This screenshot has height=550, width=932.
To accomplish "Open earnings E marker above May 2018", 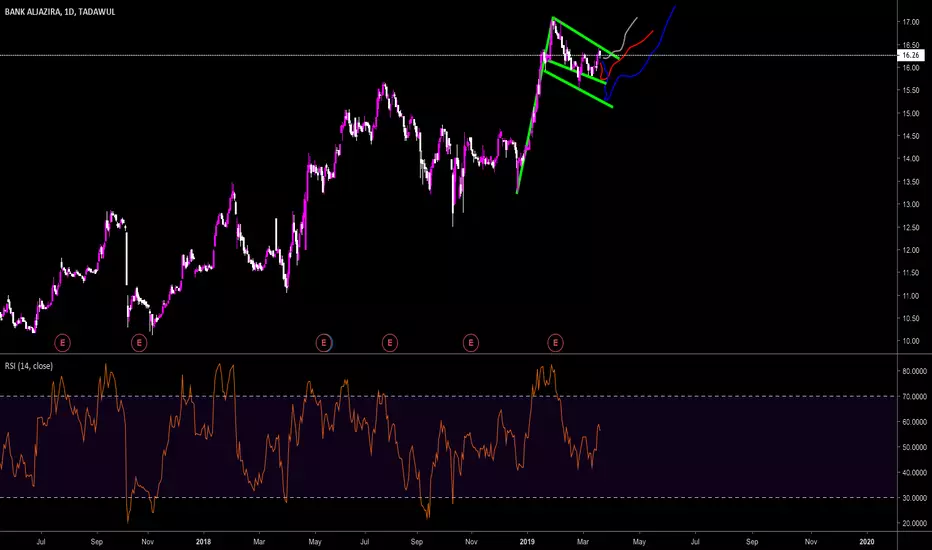I will coord(324,343).
